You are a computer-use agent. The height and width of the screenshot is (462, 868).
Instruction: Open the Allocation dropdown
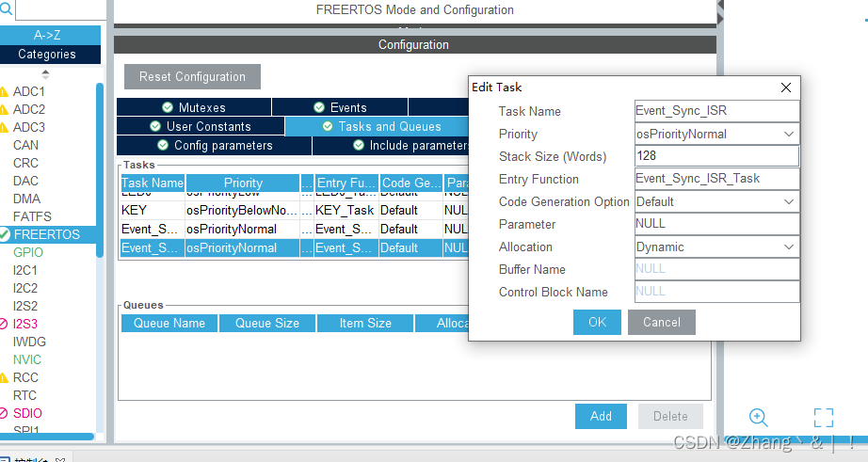tap(716, 247)
